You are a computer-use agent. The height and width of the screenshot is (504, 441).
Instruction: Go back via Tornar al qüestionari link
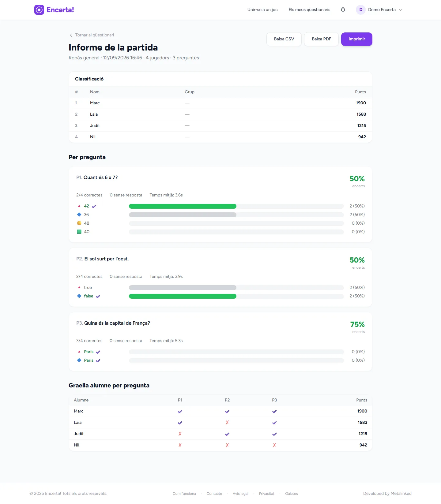coord(94,35)
